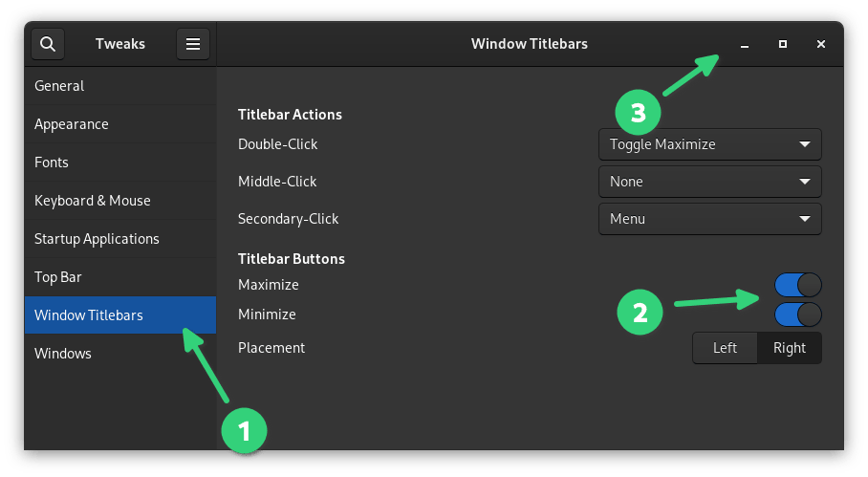Choose Right placement for titlebar buttons
The width and height of the screenshot is (868, 477).
pos(790,348)
